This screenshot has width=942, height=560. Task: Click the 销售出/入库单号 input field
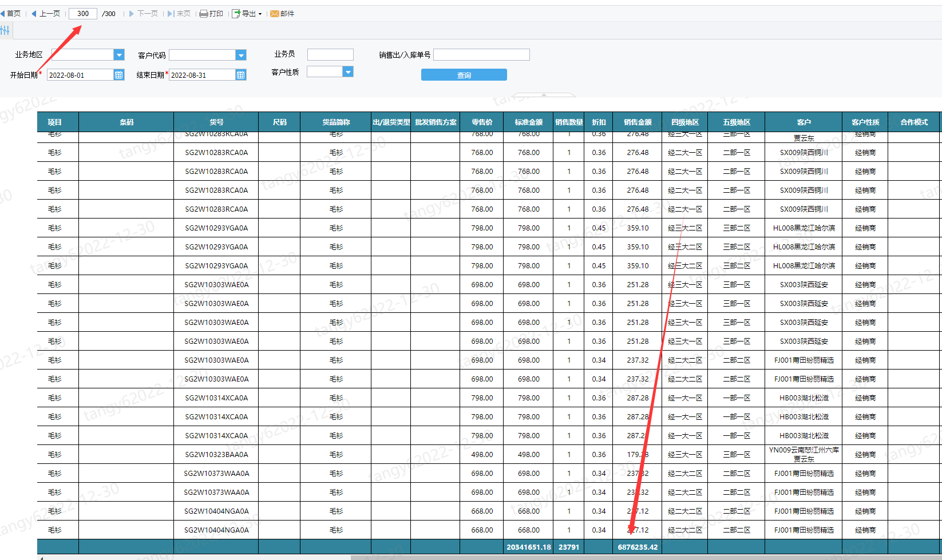coord(481,54)
